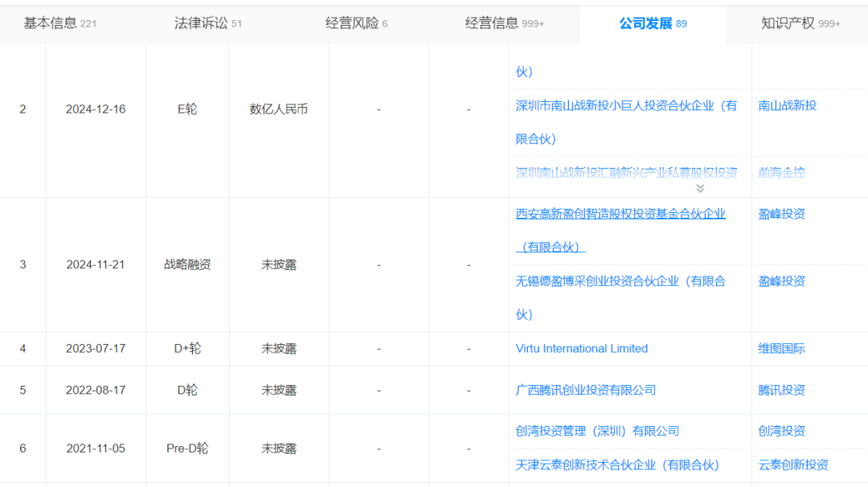Click the 创湾投资 link
The width and height of the screenshot is (868, 487).
coord(781,431)
